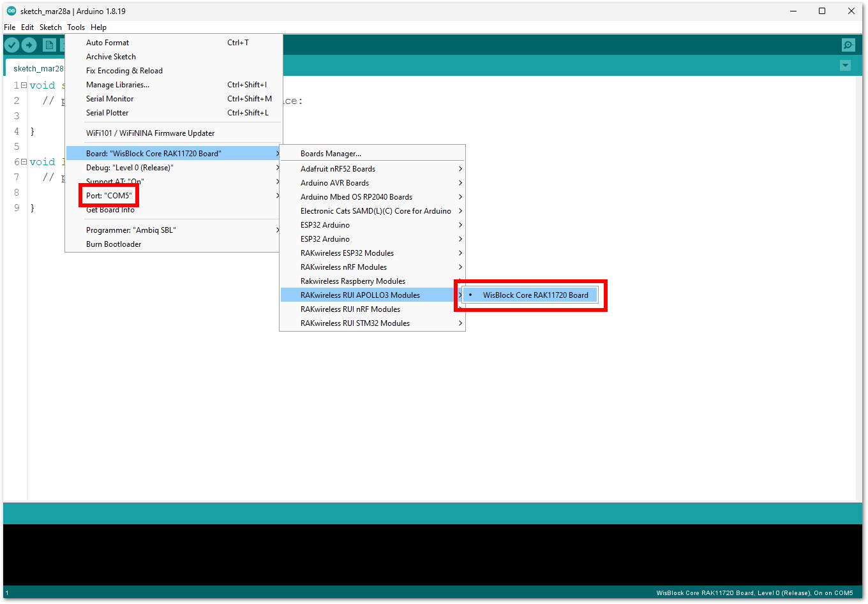Screen dimensions: 868x604
Task: Click the New sketch toolbar icon
Action: pos(49,45)
